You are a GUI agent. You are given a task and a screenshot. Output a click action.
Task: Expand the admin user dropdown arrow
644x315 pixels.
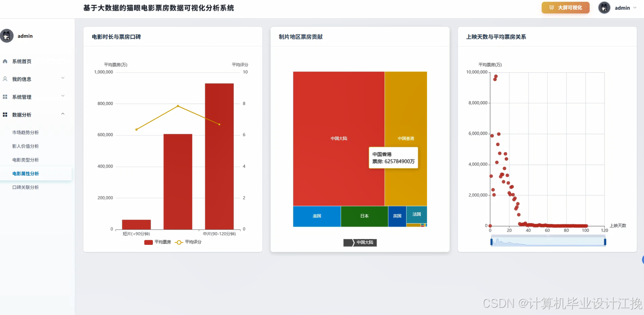coord(634,8)
